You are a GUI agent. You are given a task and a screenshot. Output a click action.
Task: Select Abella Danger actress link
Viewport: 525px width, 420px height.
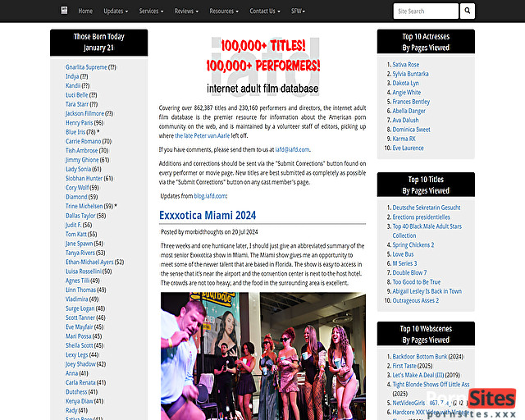pos(409,111)
